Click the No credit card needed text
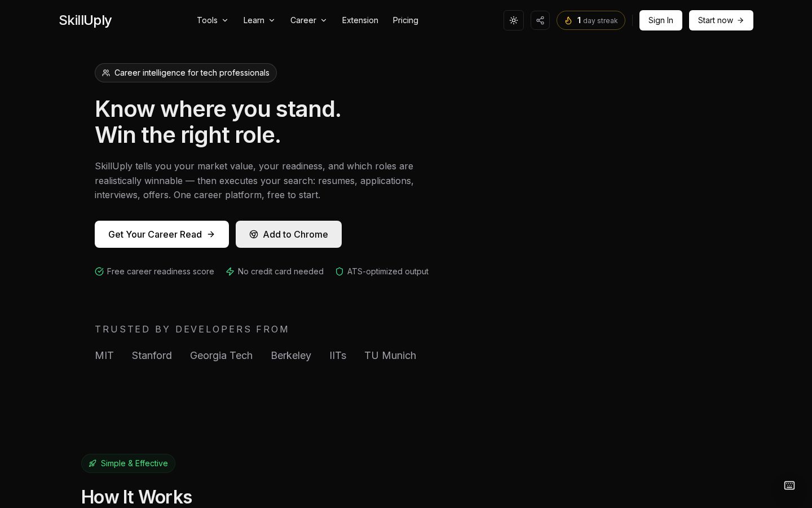The image size is (812, 508). (281, 271)
